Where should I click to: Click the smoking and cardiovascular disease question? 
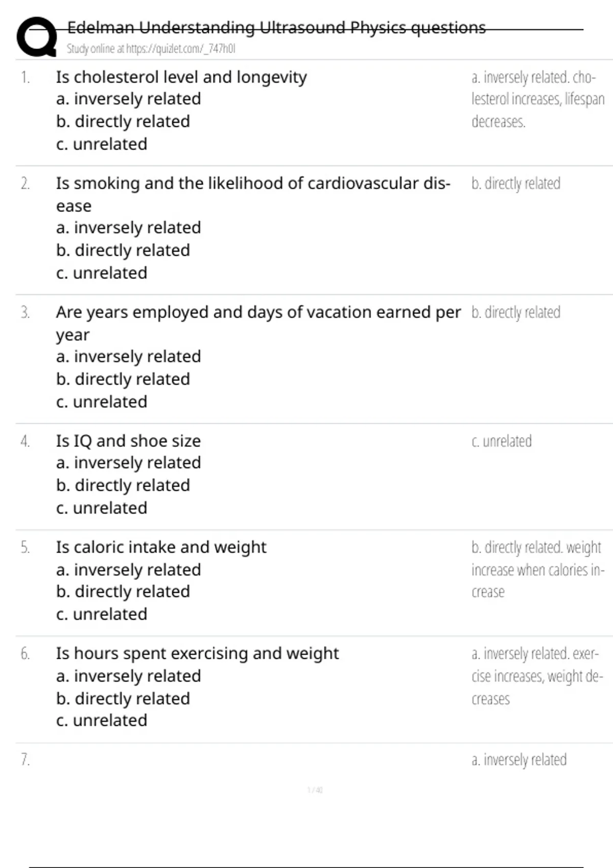(x=253, y=183)
